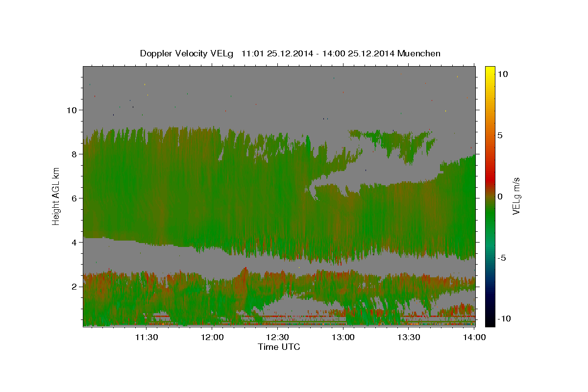Select the 12:00 time axis label
Screen dimensions: 588x392
click(213, 337)
